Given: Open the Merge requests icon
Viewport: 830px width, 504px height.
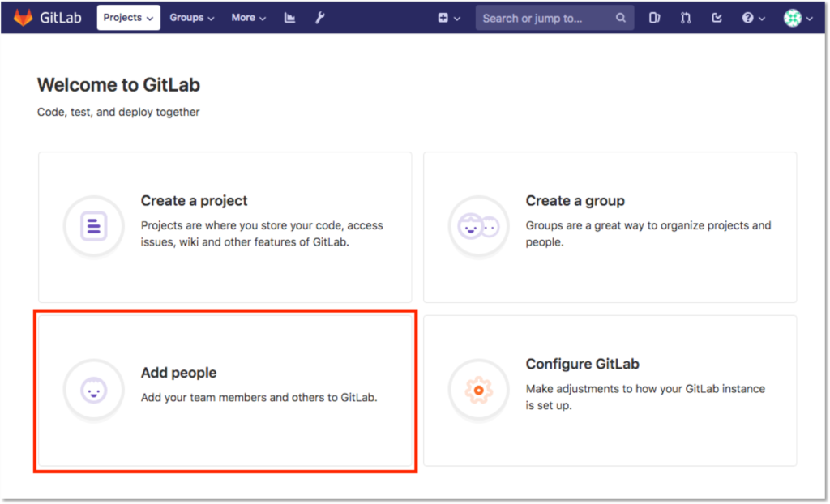Looking at the screenshot, I should pyautogui.click(x=686, y=18).
